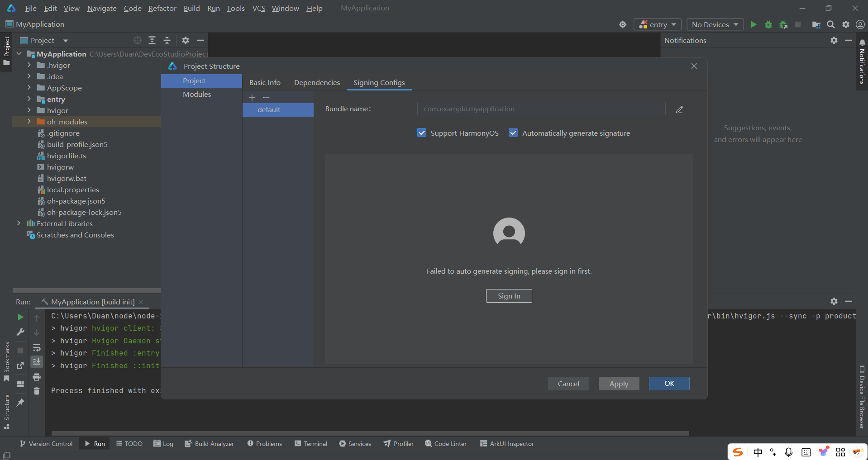868x460 pixels.
Task: Expand the oh_modules folder in the tree
Action: tap(29, 122)
